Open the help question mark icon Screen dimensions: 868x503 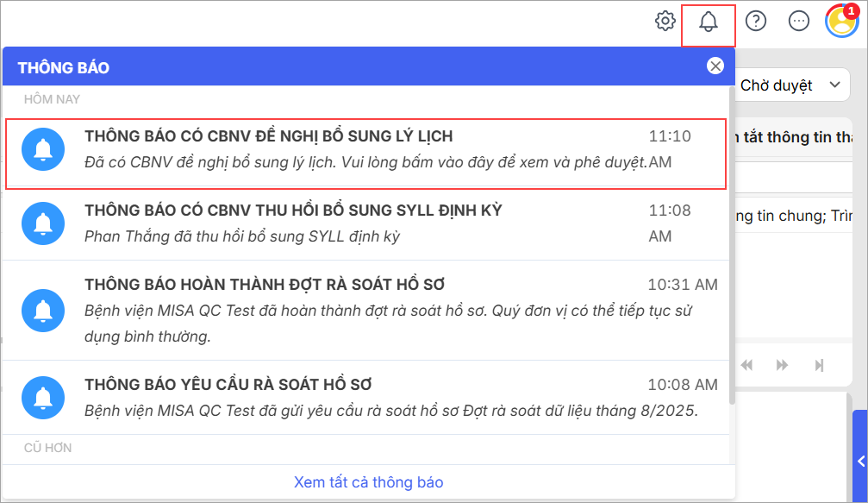756,22
